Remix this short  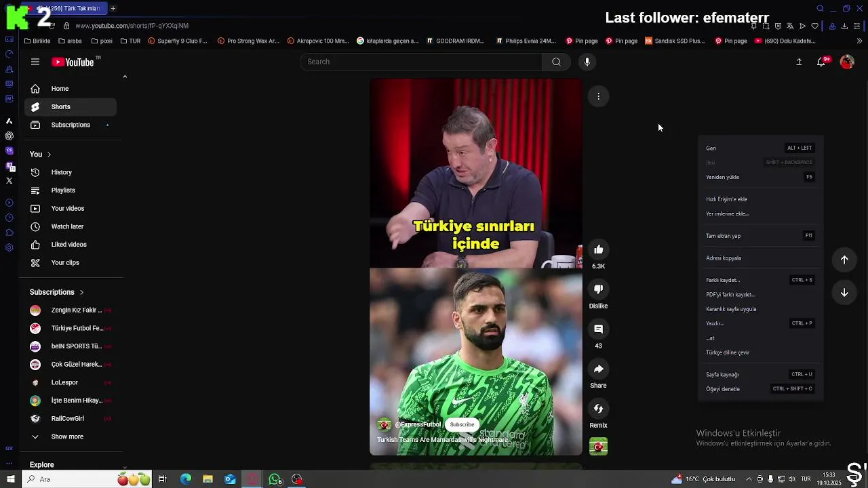coord(598,409)
